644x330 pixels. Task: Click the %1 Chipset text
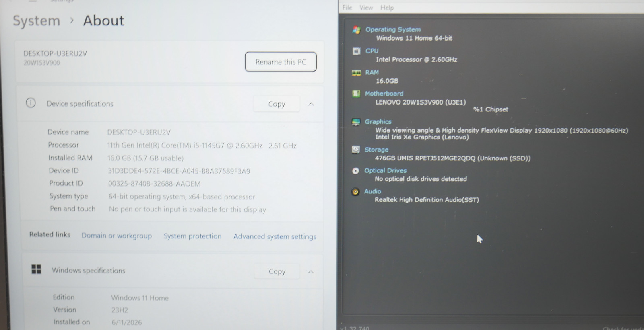[490, 109]
